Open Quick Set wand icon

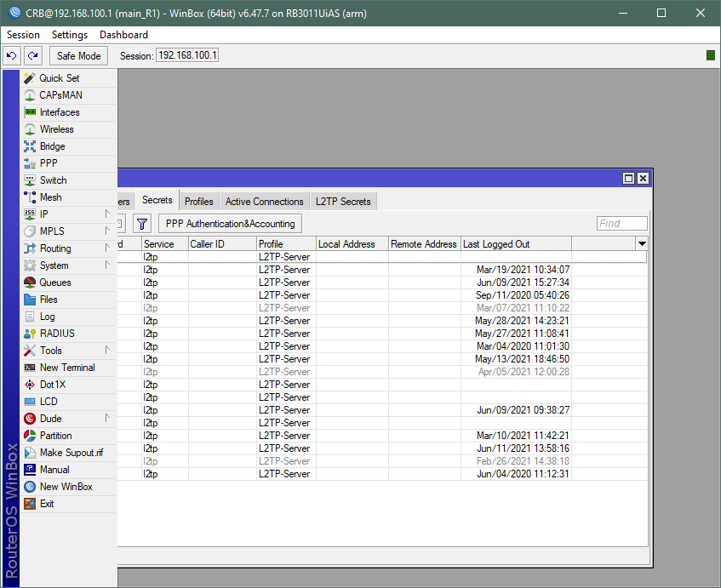30,78
